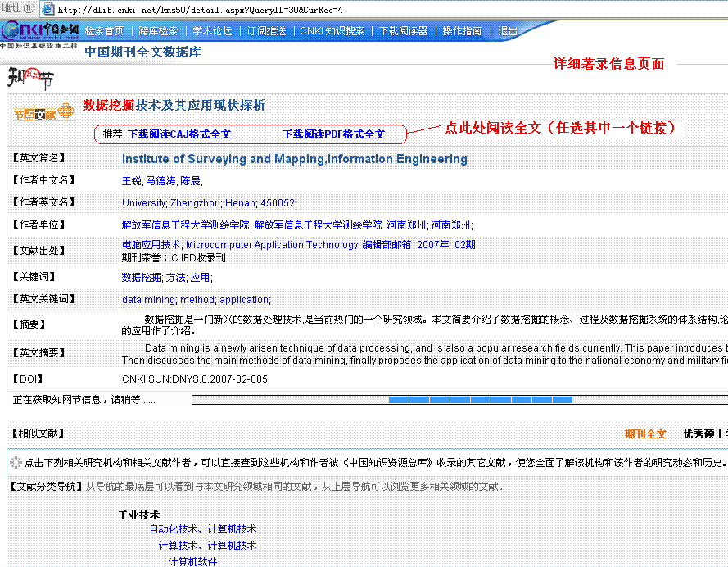
Task: Open author 王锐 link
Action: [x=131, y=180]
